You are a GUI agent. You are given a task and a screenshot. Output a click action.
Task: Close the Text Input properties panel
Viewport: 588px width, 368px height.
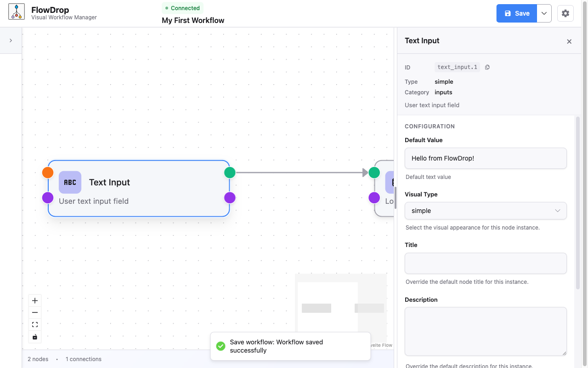pyautogui.click(x=569, y=41)
